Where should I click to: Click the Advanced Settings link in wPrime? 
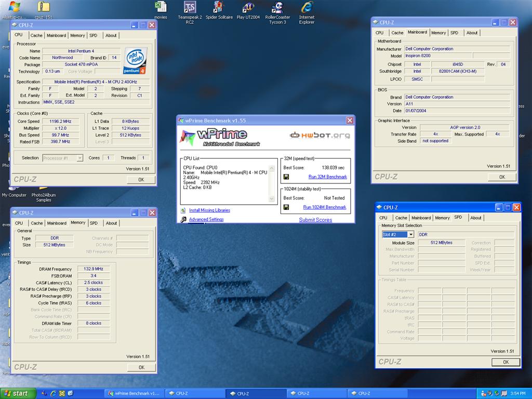206,220
